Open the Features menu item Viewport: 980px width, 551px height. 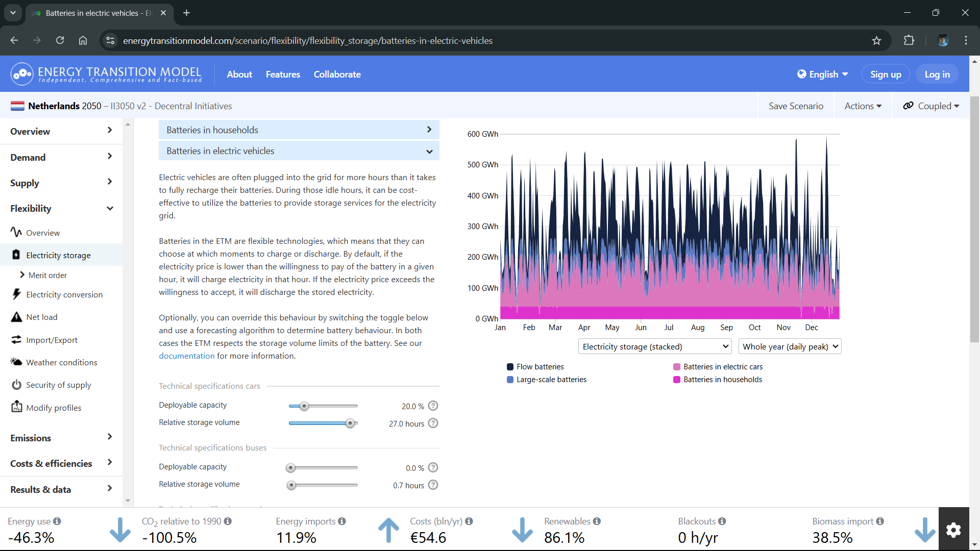[283, 74]
